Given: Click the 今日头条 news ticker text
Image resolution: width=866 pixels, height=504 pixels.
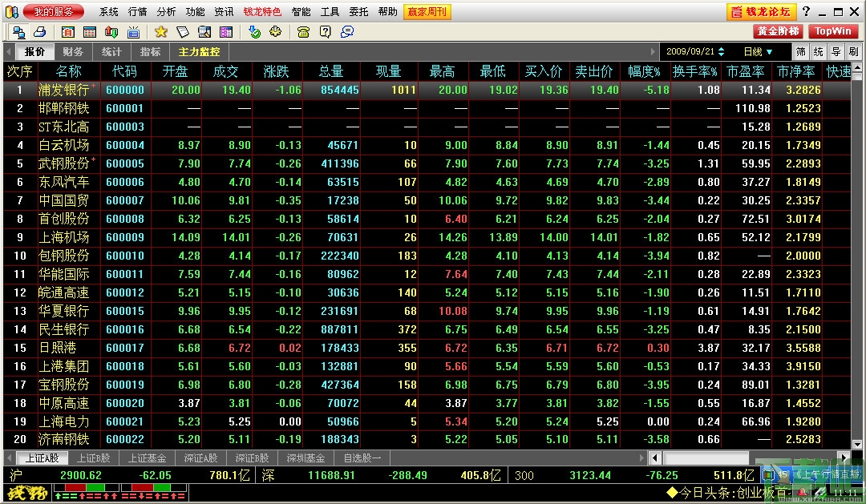Looking at the screenshot, I should 726,493.
